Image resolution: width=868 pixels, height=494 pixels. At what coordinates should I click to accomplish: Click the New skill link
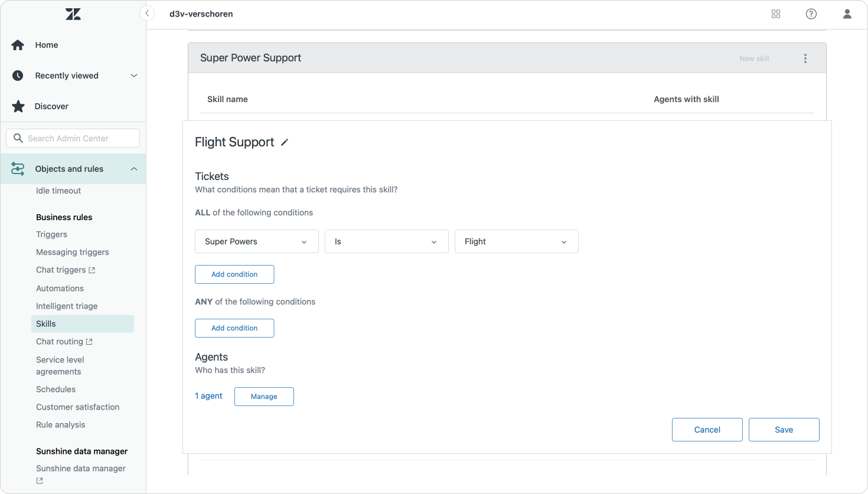point(754,58)
